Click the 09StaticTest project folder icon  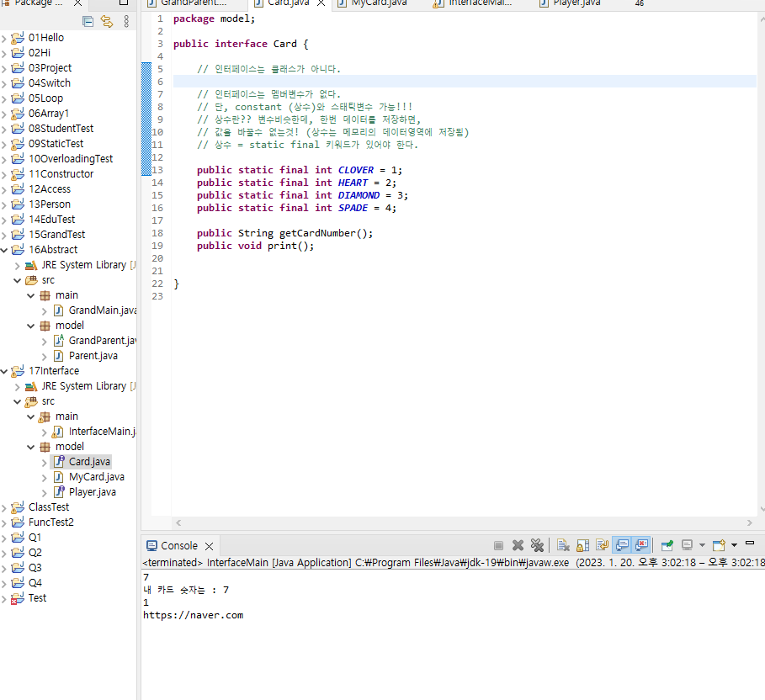click(18, 143)
